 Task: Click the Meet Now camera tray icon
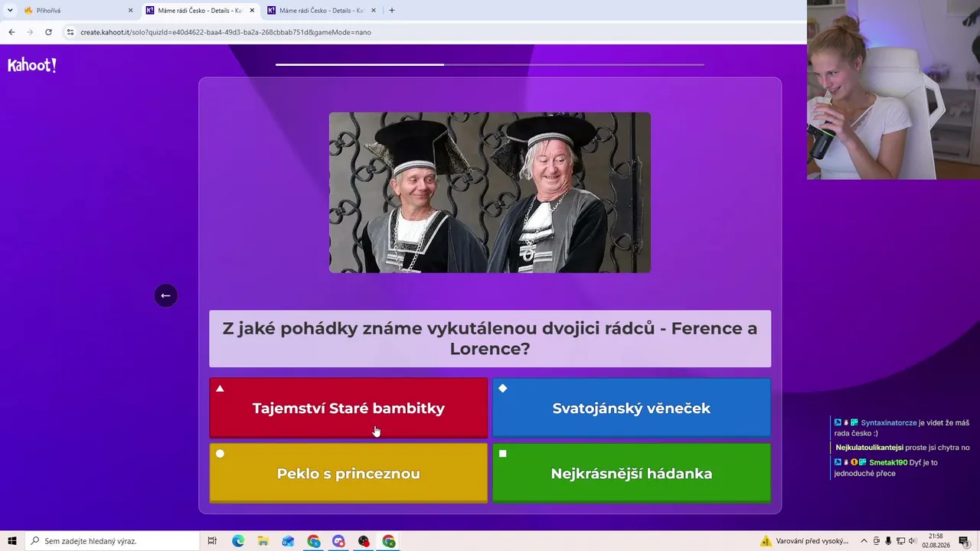(x=877, y=541)
